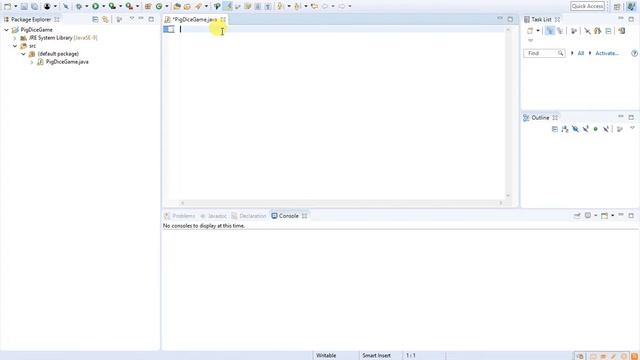The height and width of the screenshot is (360, 640).
Task: Select the Java perspective icon
Action: [631, 6]
